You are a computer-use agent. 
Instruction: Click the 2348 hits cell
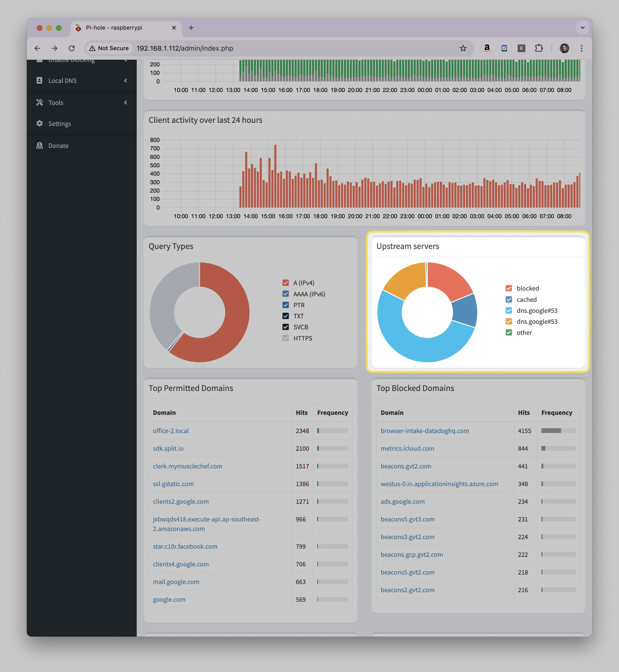pyautogui.click(x=302, y=431)
